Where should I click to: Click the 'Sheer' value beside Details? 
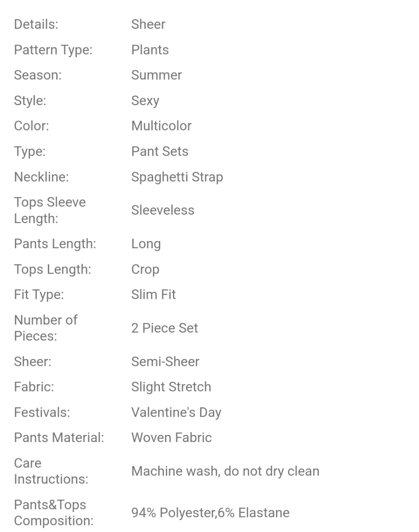tap(148, 25)
